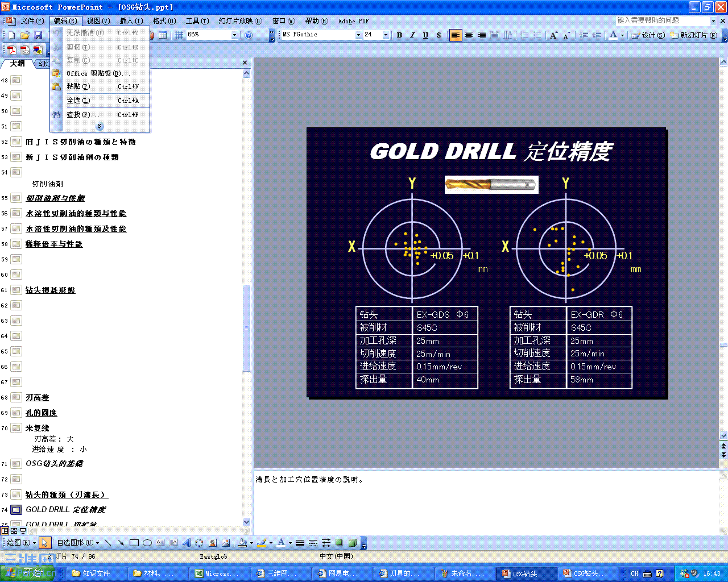728x582 pixels.
Task: Insert a picture from file
Action: (226, 543)
